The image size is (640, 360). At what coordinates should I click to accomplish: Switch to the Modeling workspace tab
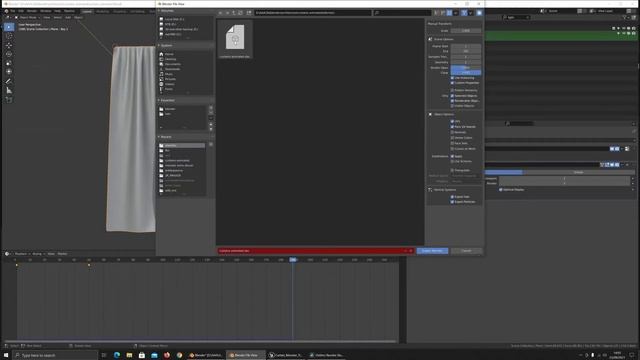(x=102, y=11)
